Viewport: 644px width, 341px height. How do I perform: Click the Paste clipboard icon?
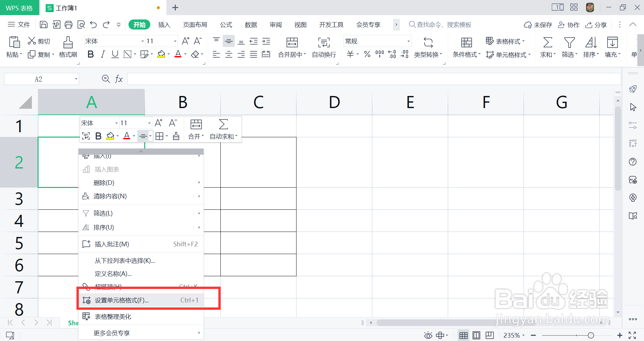[x=14, y=42]
